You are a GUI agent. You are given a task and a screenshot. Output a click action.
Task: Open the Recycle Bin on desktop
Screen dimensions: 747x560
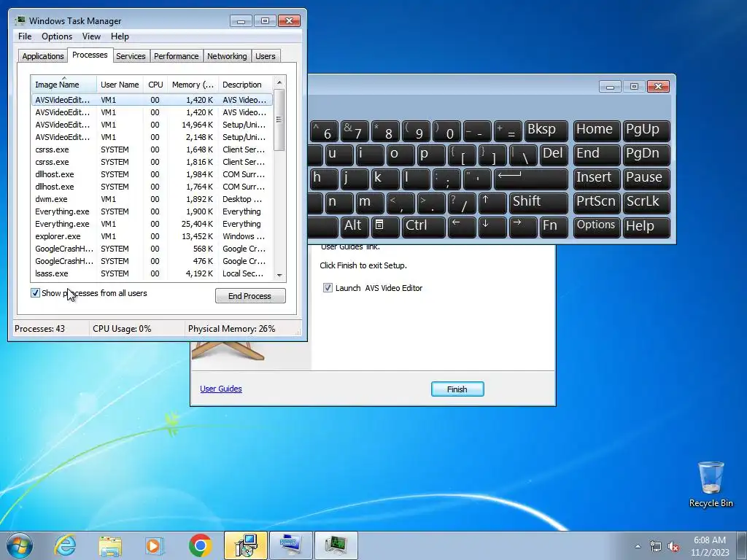(x=711, y=484)
